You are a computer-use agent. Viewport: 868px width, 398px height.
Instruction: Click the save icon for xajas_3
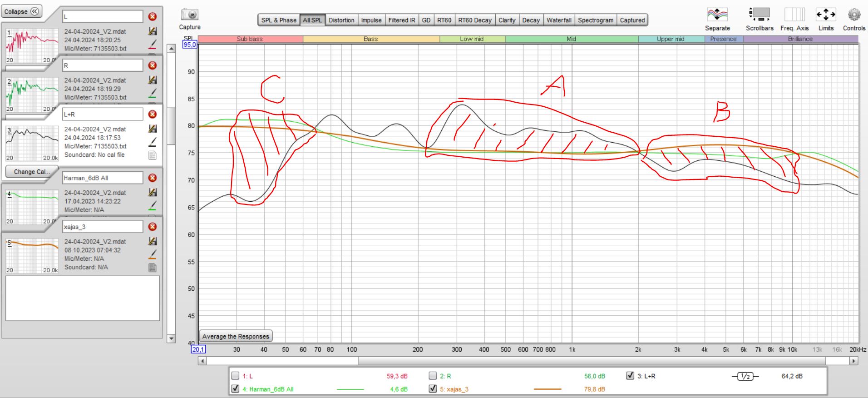pos(153,241)
